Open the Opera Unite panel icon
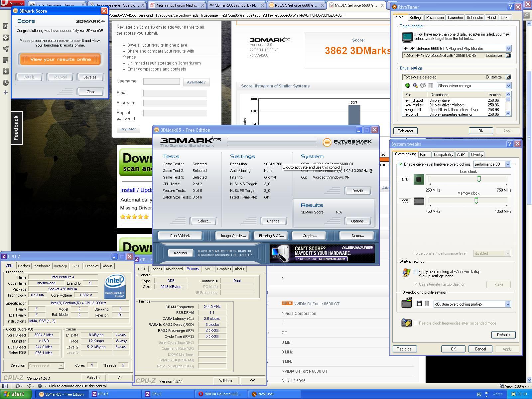532x399 pixels. (5, 49)
